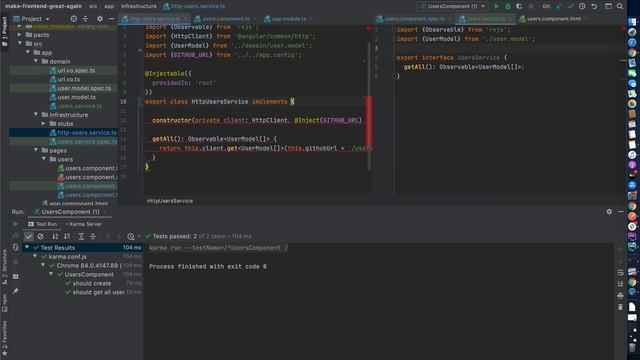Rerun tests with green play in Run panel
Viewport: 640px width, 360px height.
pyautogui.click(x=16, y=224)
